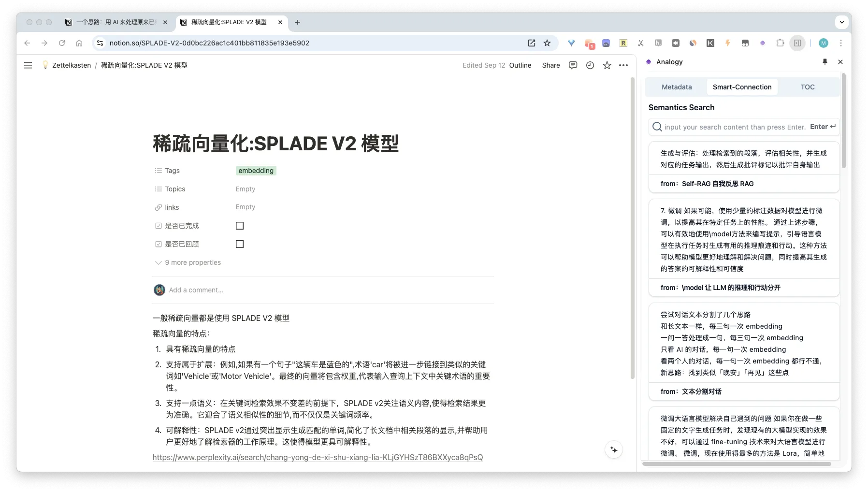The height and width of the screenshot is (492, 868).
Task: Favorite this page with star icon
Action: 607,65
